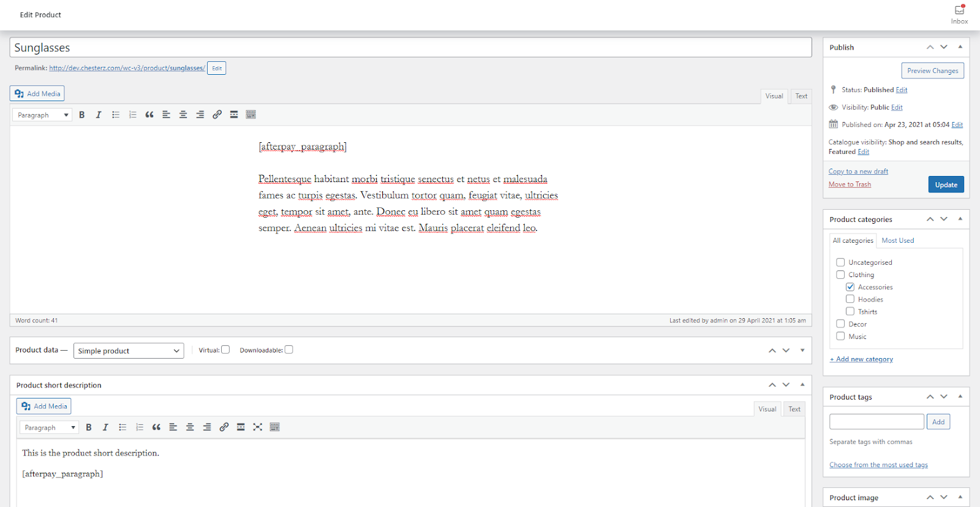Screen dimensions: 980x507
Task: Check the Tshirts category
Action: pos(850,311)
